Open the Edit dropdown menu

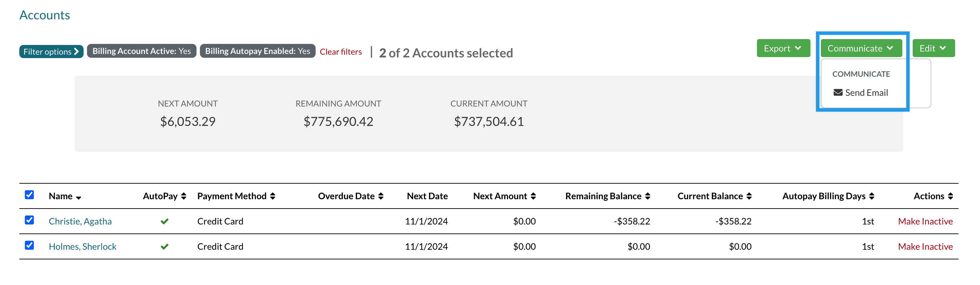point(933,48)
